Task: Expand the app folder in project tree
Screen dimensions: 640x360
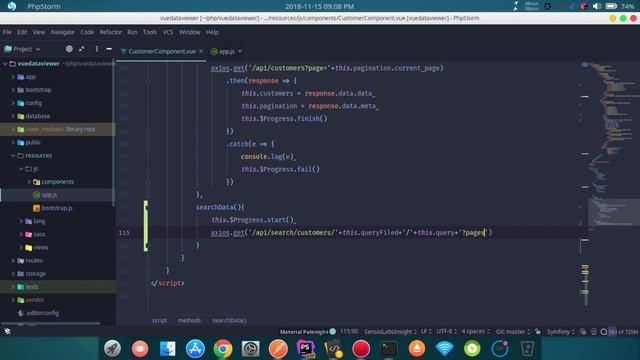Action: click(x=13, y=77)
